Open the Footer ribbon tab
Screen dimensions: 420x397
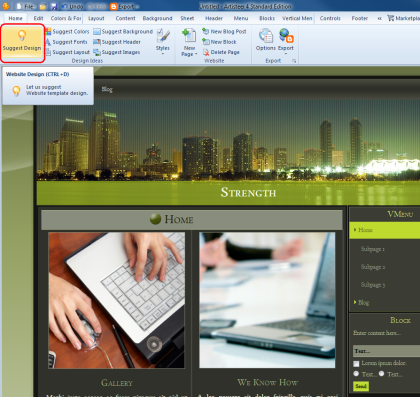click(x=359, y=18)
